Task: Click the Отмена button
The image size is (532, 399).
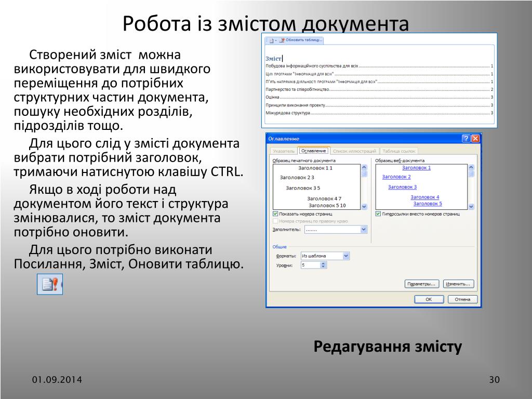Action: 462,299
